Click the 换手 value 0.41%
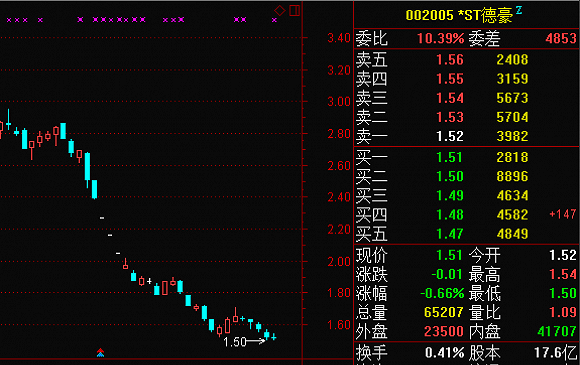Image resolution: width=580 pixels, height=365 pixels. click(445, 353)
